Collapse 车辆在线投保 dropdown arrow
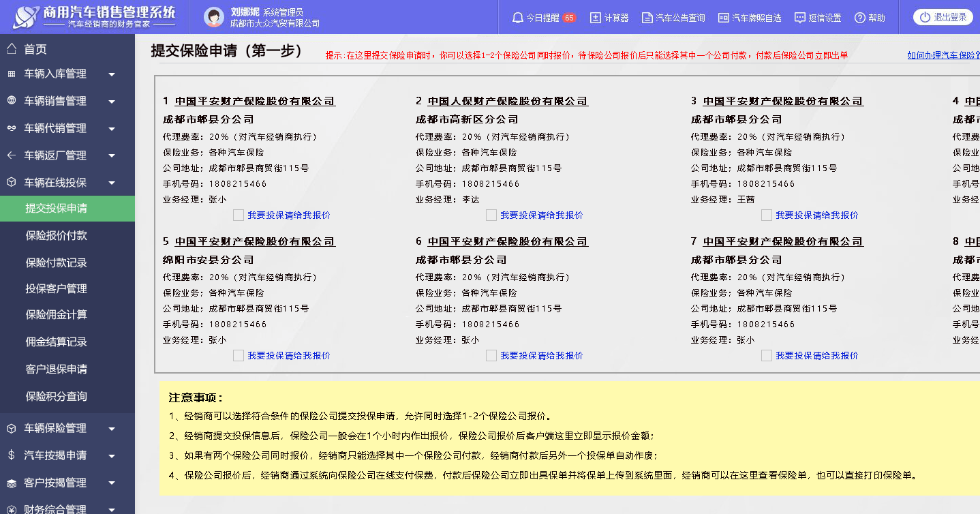This screenshot has width=980, height=514. 112,183
